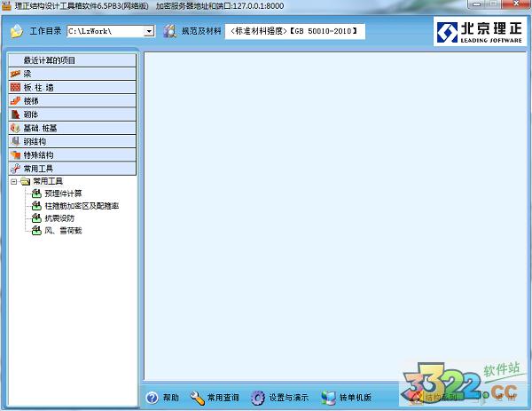The width and height of the screenshot is (532, 411).
Task: Select 常用工具 tree root label
Action: 48,181
